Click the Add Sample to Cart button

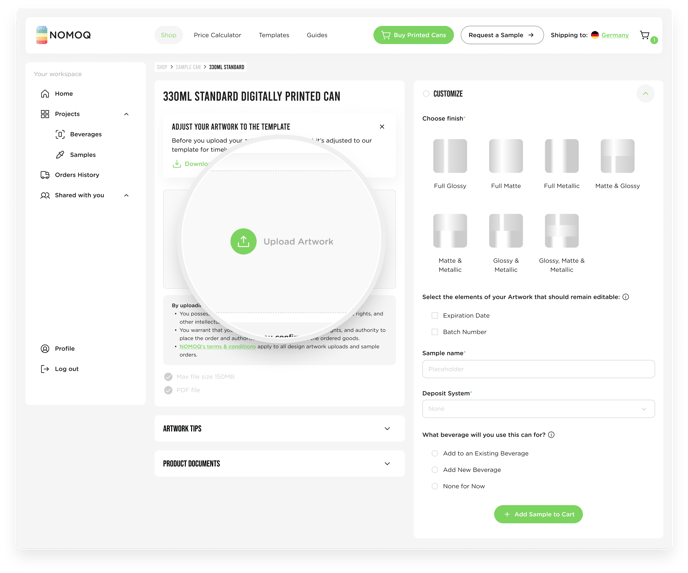point(538,514)
